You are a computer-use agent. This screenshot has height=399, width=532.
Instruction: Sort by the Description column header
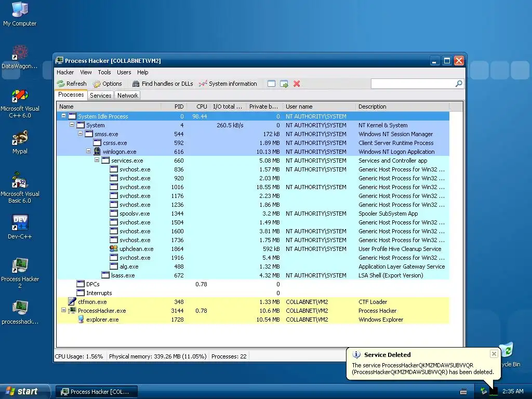(x=403, y=107)
